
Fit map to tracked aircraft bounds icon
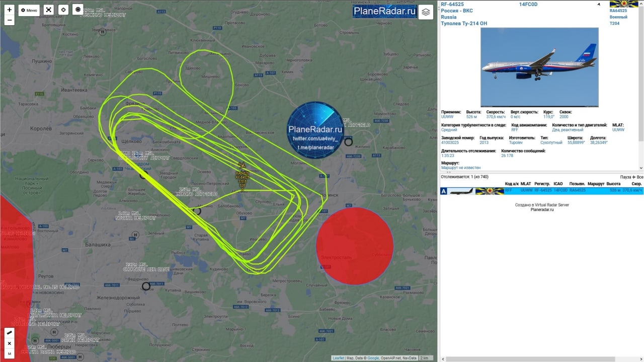48,10
